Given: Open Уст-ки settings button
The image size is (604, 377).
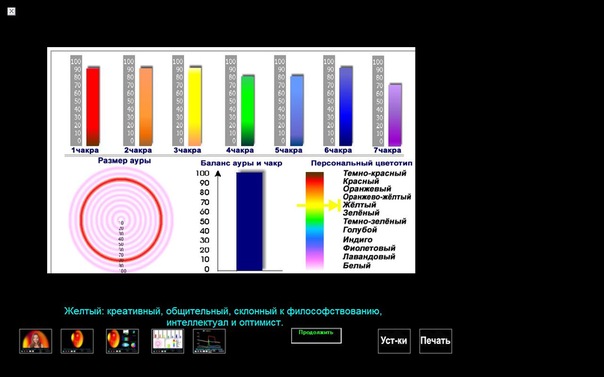Looking at the screenshot, I should [x=394, y=341].
